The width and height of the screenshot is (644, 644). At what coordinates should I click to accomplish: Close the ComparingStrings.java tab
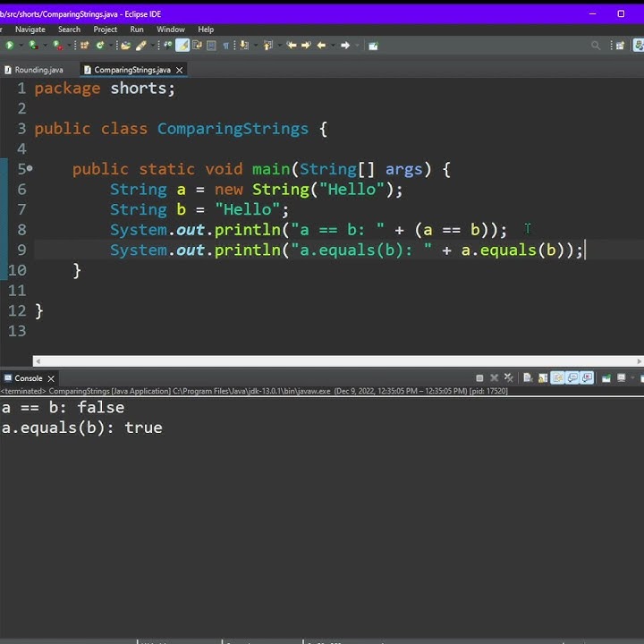[180, 71]
